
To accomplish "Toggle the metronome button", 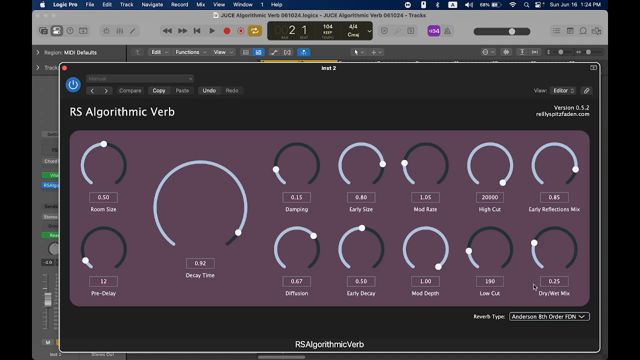I will [x=448, y=31].
